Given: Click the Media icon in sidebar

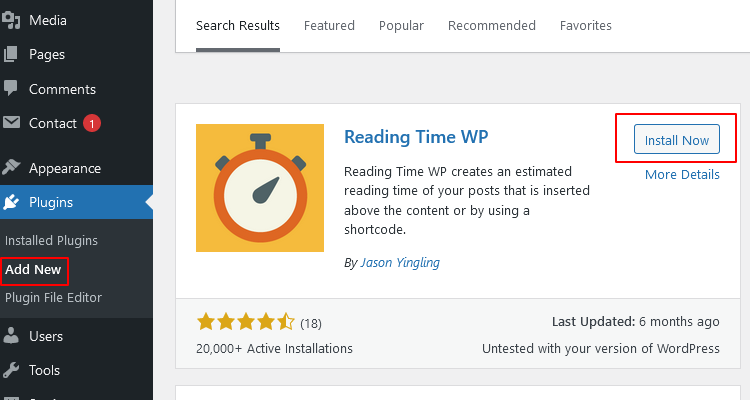Looking at the screenshot, I should pyautogui.click(x=12, y=20).
